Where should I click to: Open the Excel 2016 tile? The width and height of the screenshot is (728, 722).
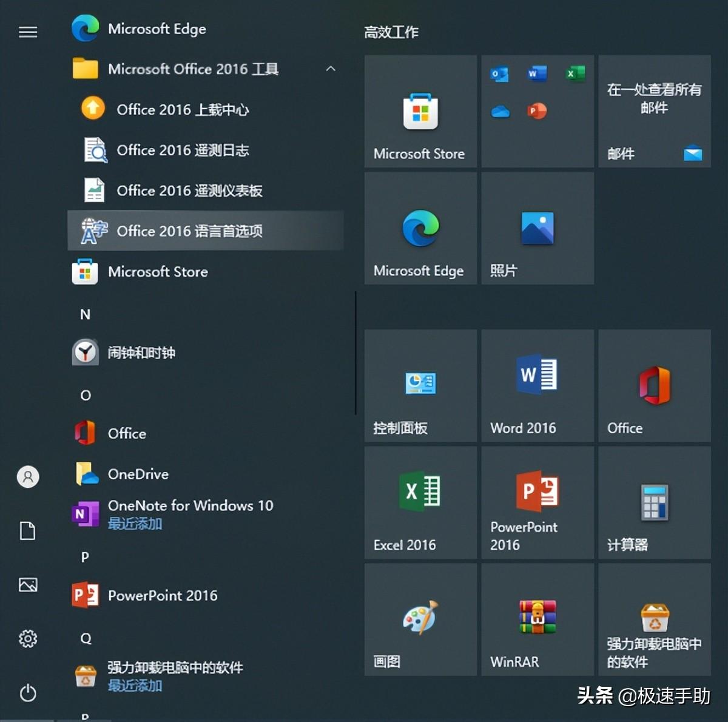point(420,502)
